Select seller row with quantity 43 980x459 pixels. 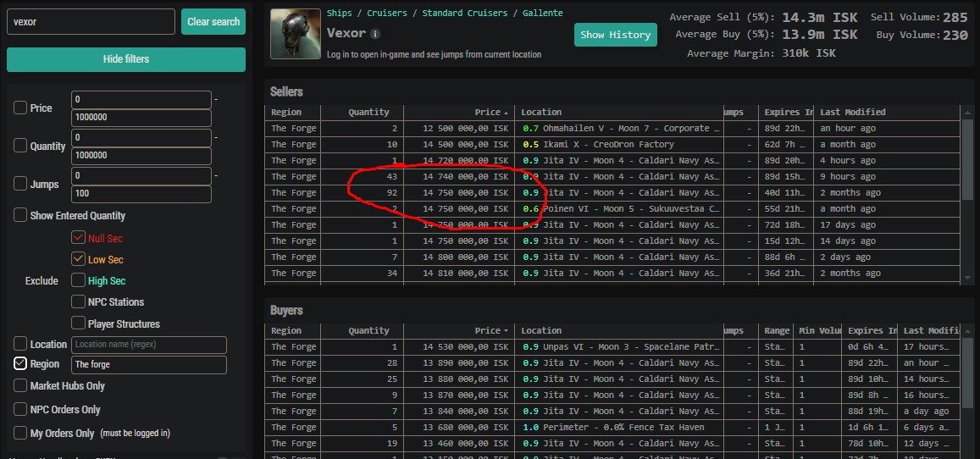[612, 177]
